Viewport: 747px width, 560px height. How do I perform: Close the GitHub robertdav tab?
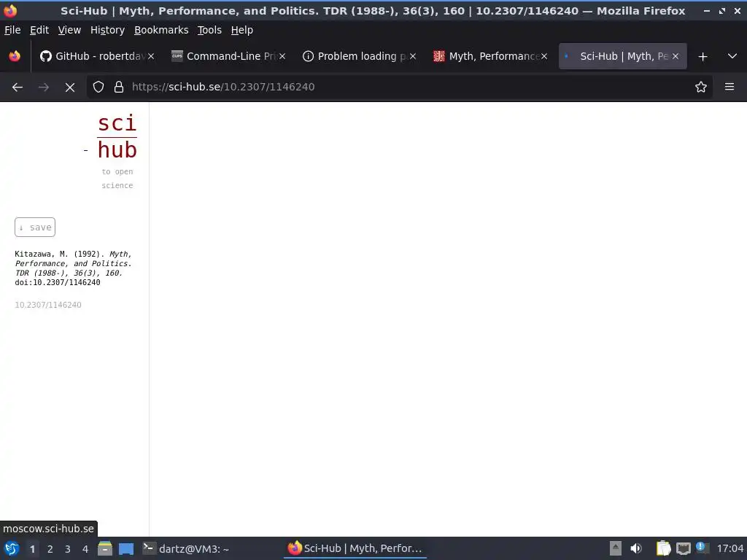pyautogui.click(x=151, y=56)
